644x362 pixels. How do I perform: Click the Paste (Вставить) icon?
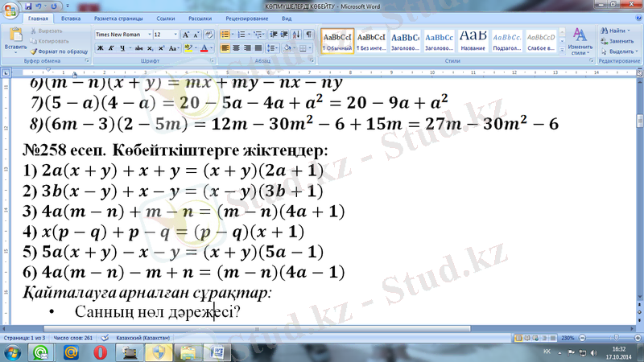tap(15, 37)
